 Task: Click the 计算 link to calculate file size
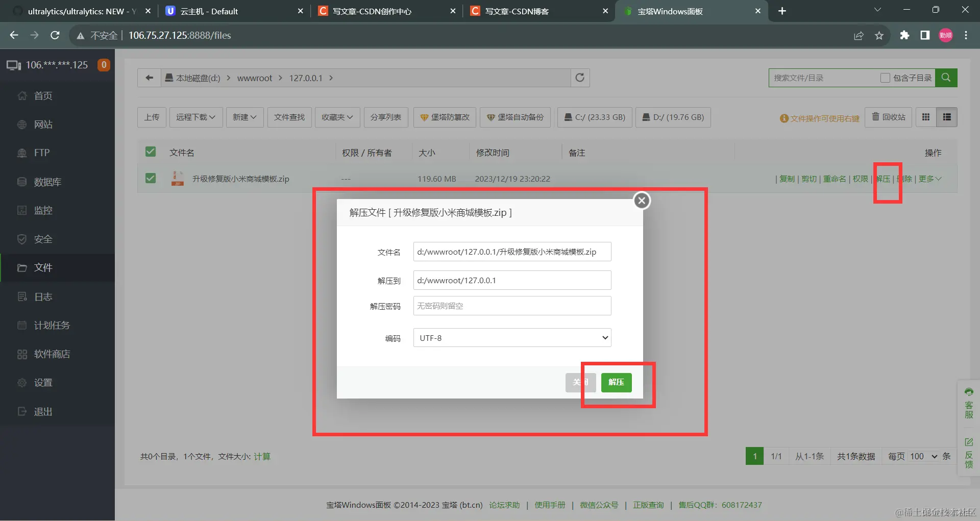pos(262,456)
